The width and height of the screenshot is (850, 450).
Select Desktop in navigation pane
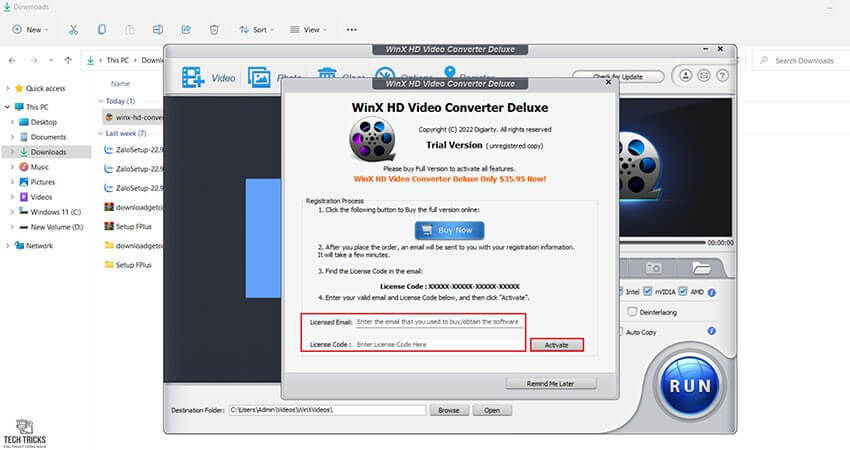pos(43,122)
